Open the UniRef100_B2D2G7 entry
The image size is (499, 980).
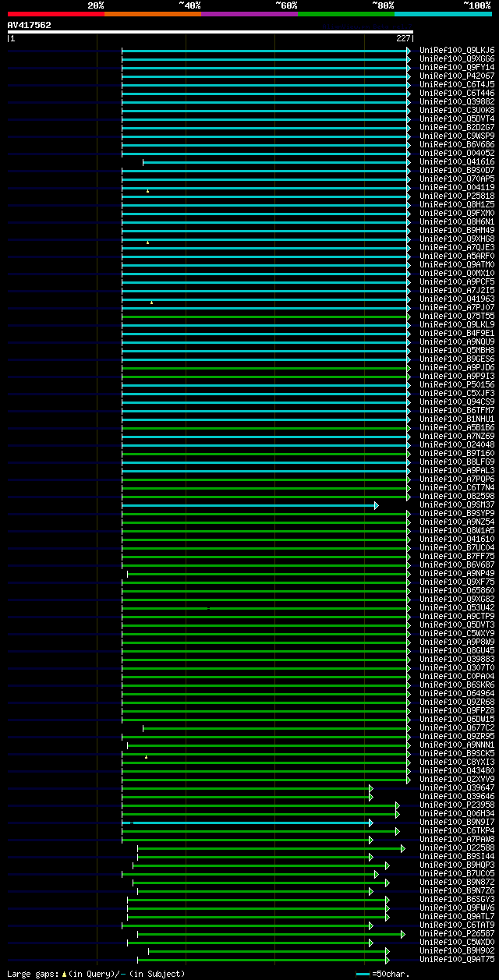[457, 128]
